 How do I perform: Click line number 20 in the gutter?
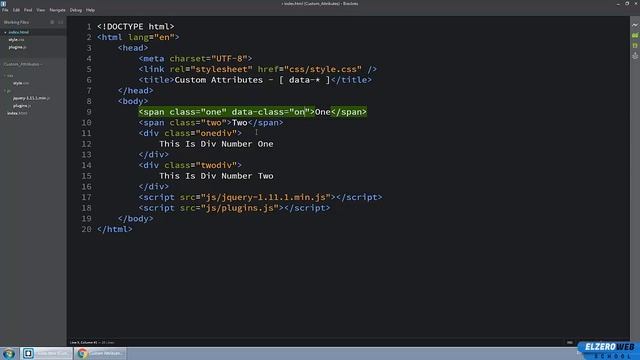click(87, 229)
